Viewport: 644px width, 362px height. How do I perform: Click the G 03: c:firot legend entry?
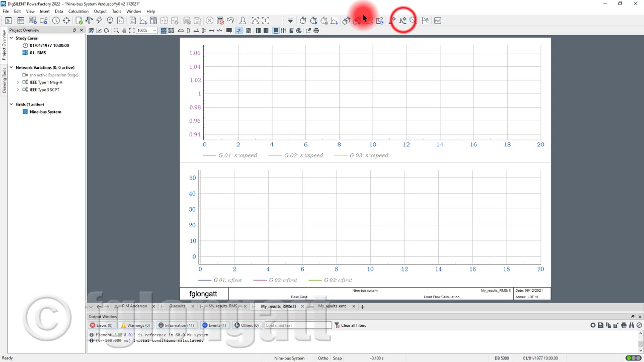tap(330, 280)
